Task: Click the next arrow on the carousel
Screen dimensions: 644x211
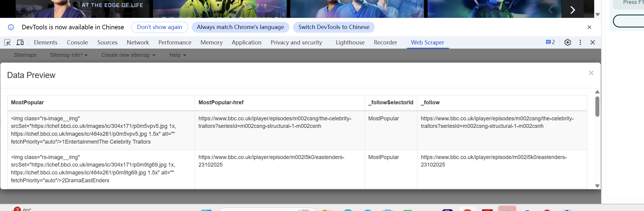Action: (572, 10)
